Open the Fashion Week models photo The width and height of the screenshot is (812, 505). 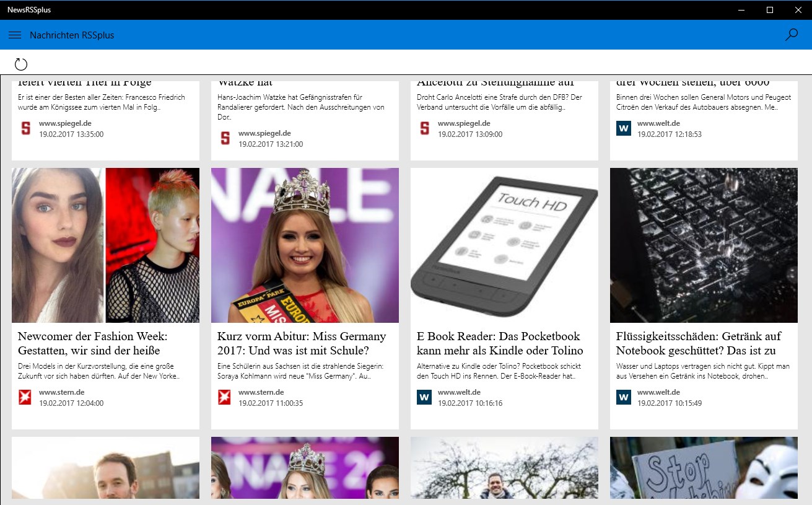(x=106, y=245)
